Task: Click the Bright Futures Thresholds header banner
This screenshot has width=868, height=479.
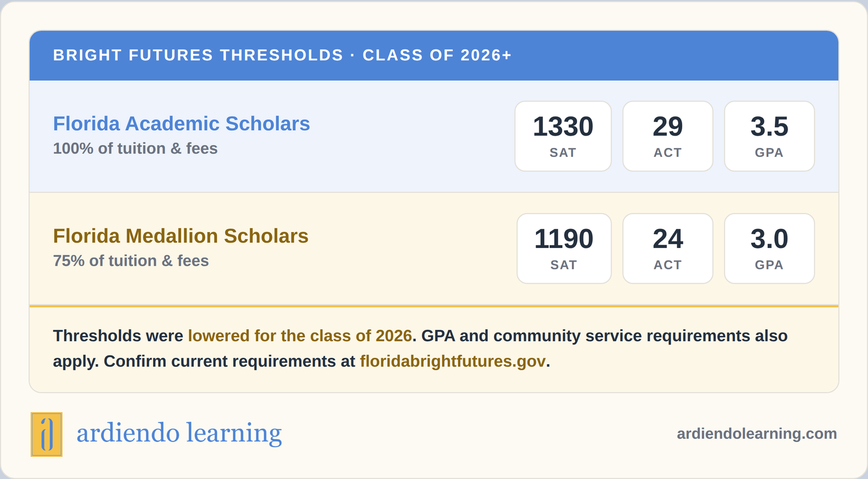Action: click(434, 55)
